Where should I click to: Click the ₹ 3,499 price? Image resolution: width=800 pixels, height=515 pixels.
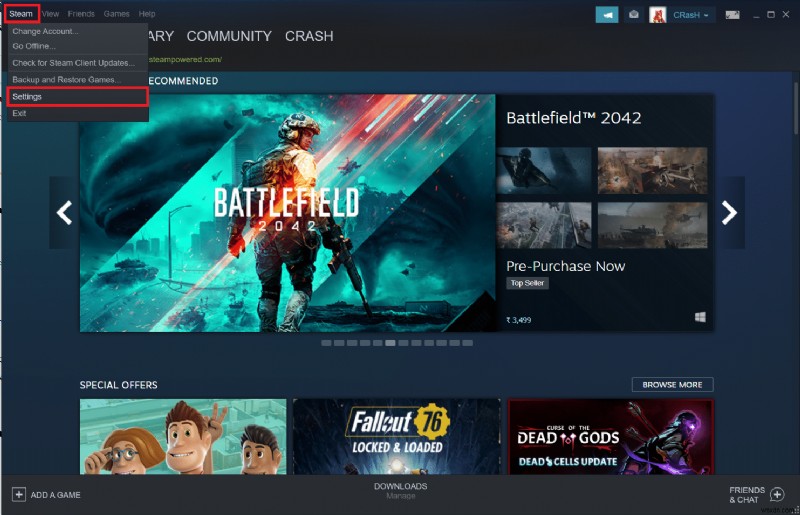click(x=518, y=320)
